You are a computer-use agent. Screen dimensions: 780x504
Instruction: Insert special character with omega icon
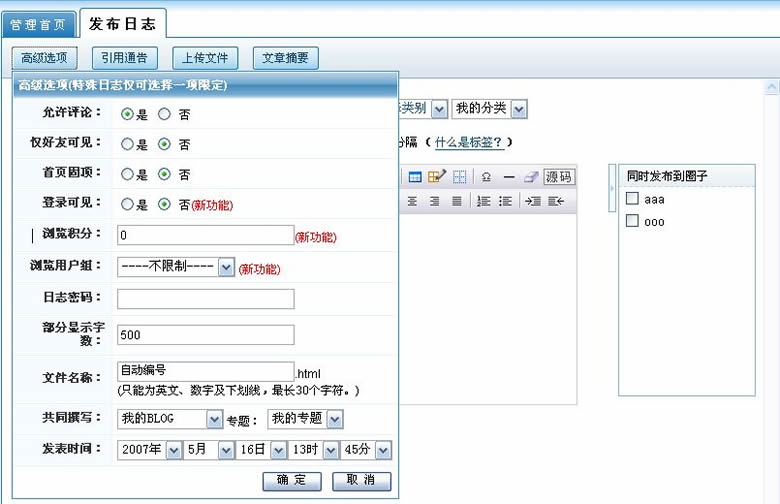click(x=487, y=177)
